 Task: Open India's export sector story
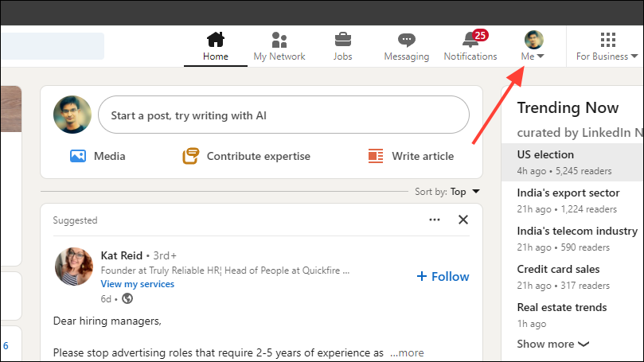(x=568, y=193)
